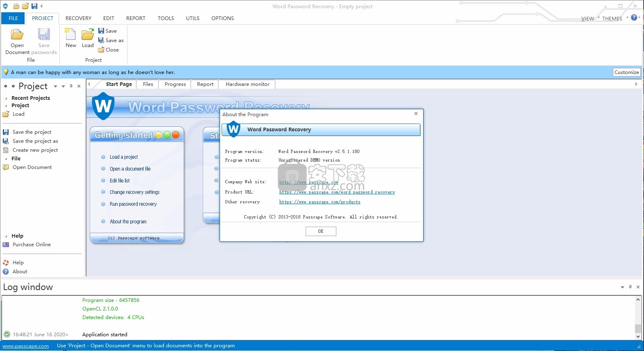Open the THEMES dropdown menu
Image resolution: width=644 pixels, height=351 pixels.
(x=615, y=18)
